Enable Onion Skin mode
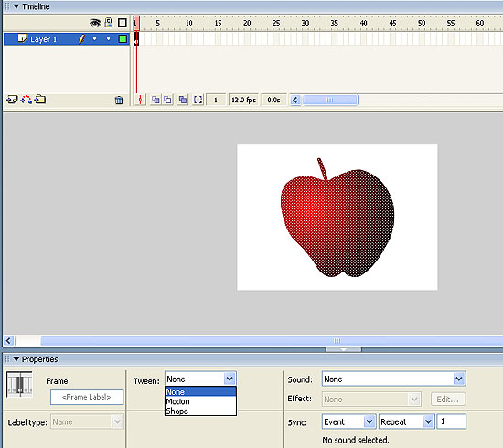Screen dimensions: 503x448 click(x=155, y=100)
